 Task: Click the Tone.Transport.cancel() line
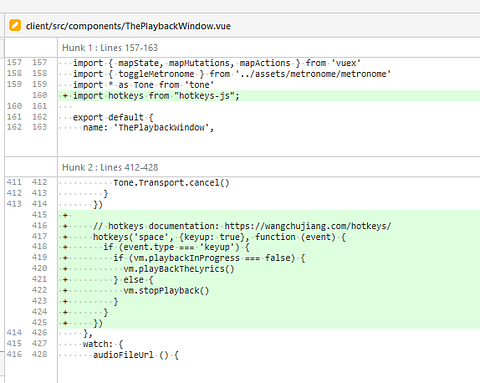click(x=171, y=183)
